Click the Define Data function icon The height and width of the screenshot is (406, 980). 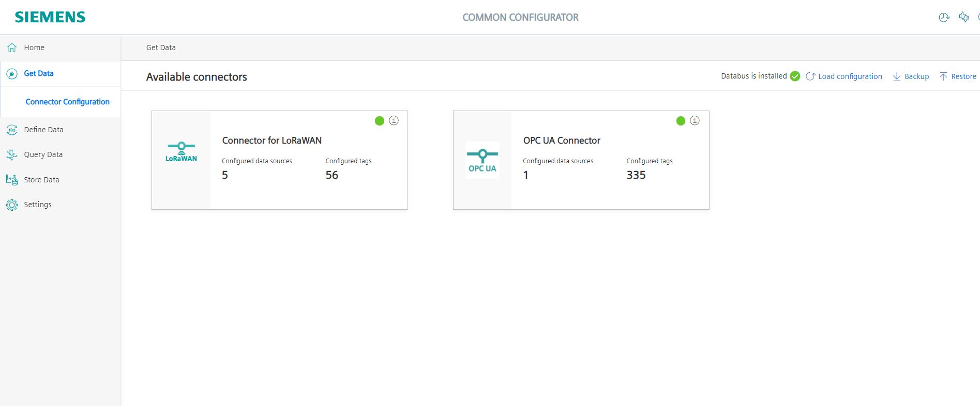(12, 130)
